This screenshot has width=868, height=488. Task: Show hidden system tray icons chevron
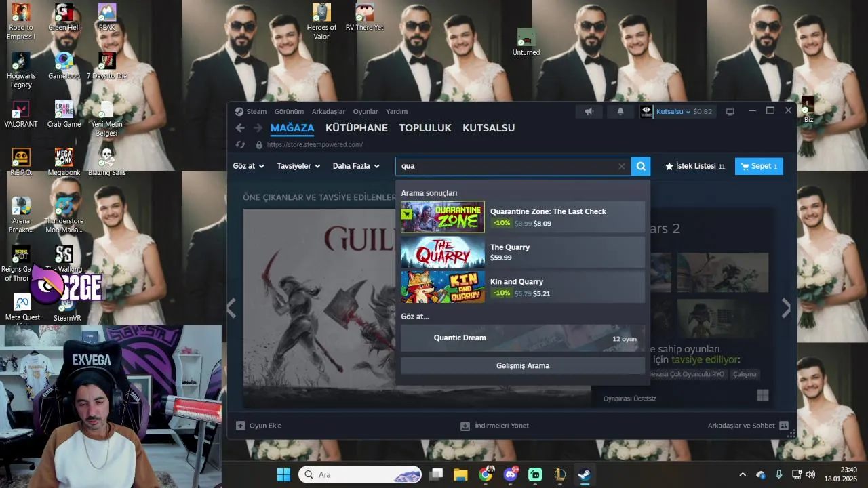743,474
